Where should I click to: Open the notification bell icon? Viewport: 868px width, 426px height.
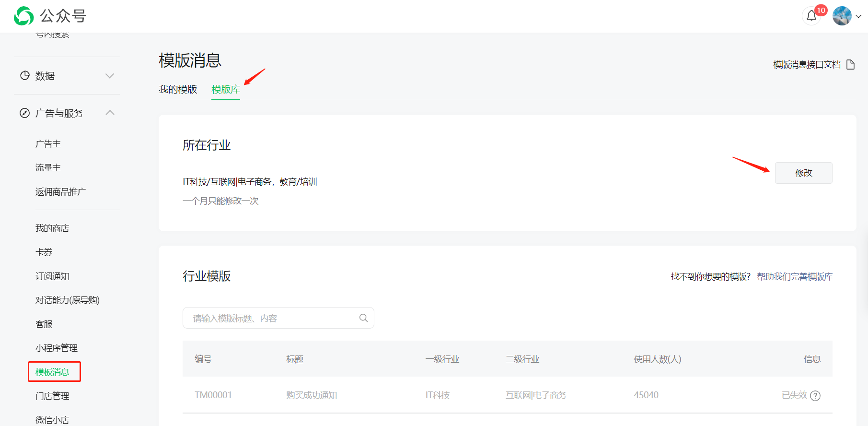click(811, 16)
